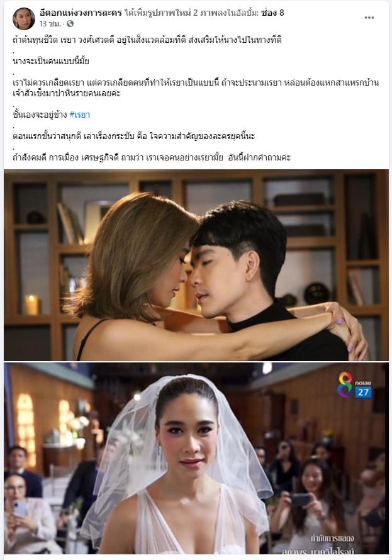Screen dimensions: 392x560
Task: Open the page name อีดอกแห่งวงการละคร
Action: tap(81, 13)
